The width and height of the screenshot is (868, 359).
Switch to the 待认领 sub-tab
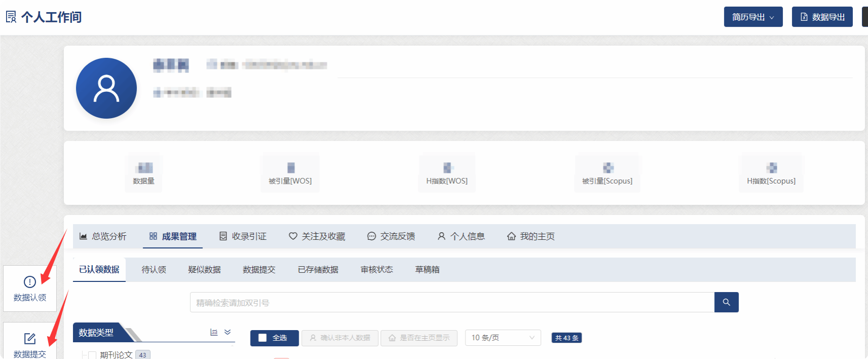coord(154,270)
